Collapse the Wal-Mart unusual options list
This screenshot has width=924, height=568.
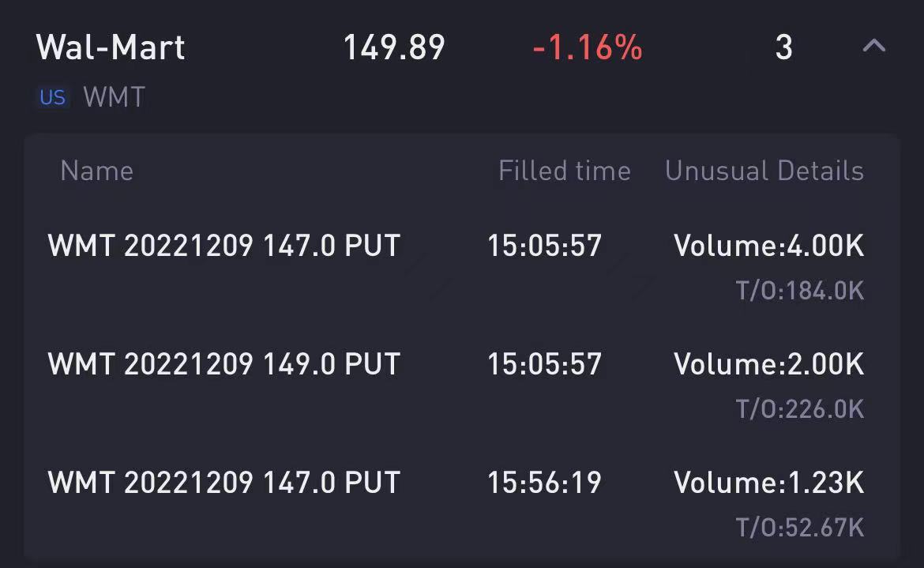coord(873,47)
